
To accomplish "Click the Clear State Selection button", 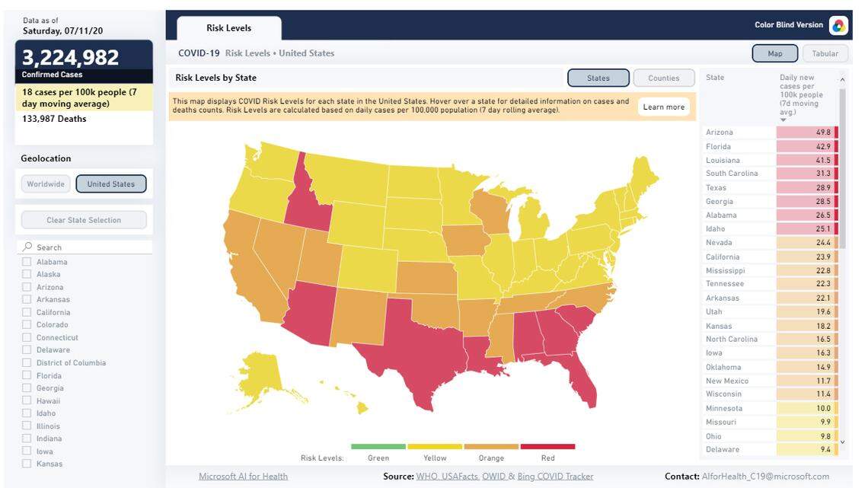I will (x=84, y=219).
